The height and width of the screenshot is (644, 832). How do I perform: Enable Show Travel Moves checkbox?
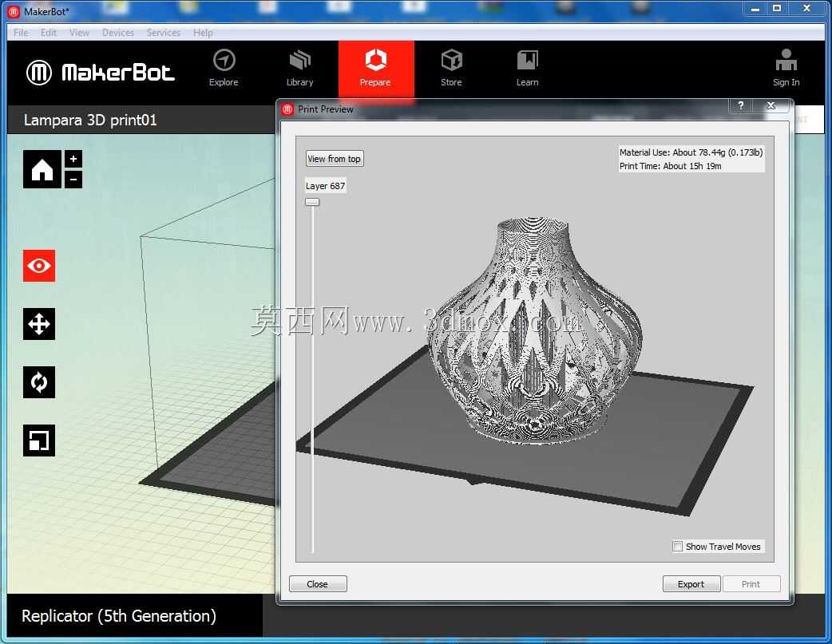[678, 547]
